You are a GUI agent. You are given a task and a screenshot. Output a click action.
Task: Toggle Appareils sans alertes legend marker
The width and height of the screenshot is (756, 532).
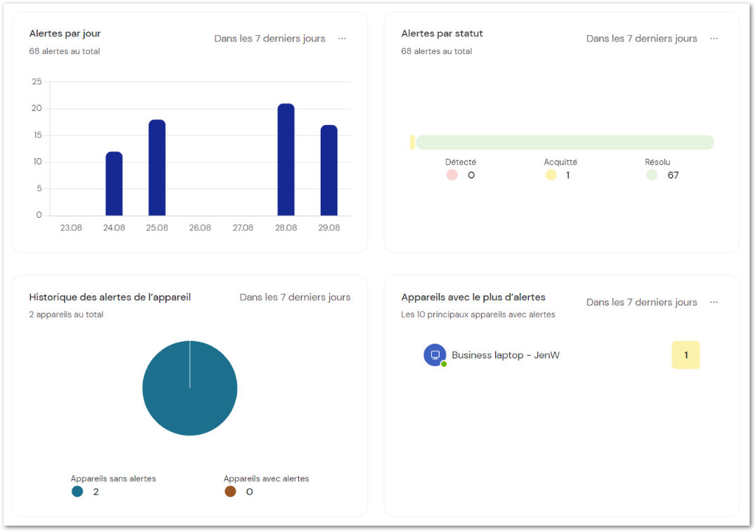[77, 491]
